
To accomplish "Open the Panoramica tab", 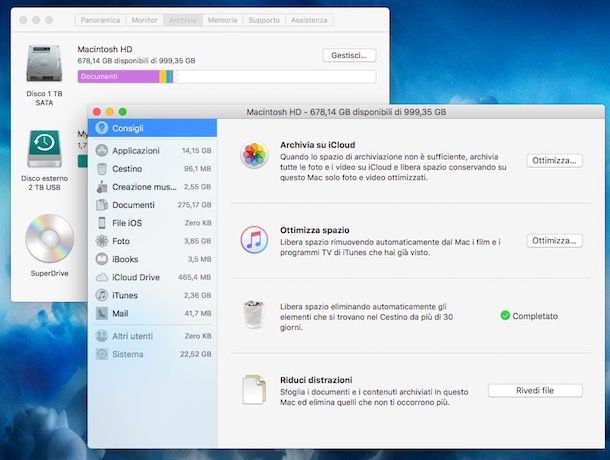I will pos(100,20).
